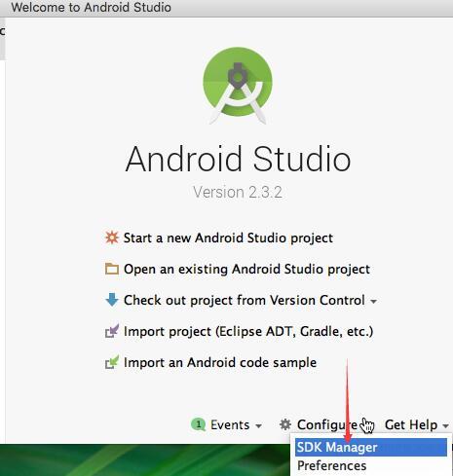Image resolution: width=453 pixels, height=476 pixels.
Task: Click the Import project arrow icon
Action: point(112,331)
